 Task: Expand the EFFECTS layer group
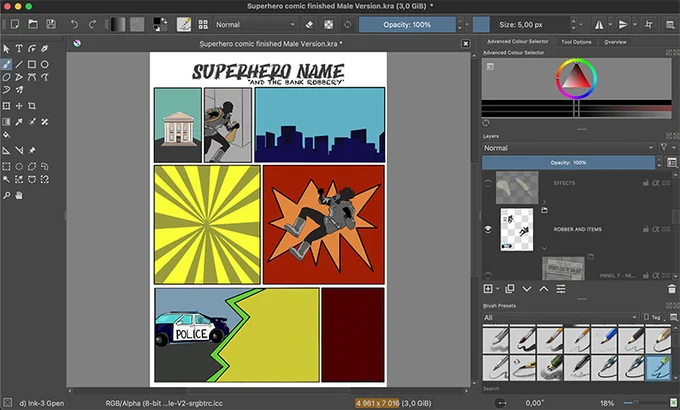coord(544,202)
